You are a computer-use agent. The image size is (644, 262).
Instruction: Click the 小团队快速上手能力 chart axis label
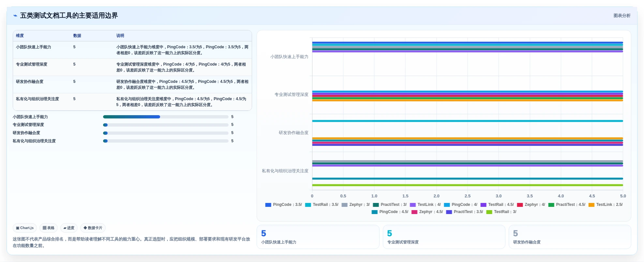click(289, 57)
